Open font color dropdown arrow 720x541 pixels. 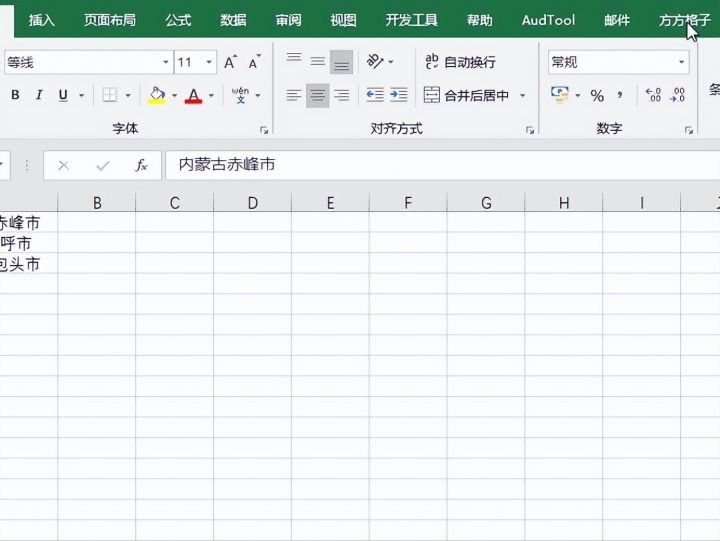pyautogui.click(x=211, y=96)
